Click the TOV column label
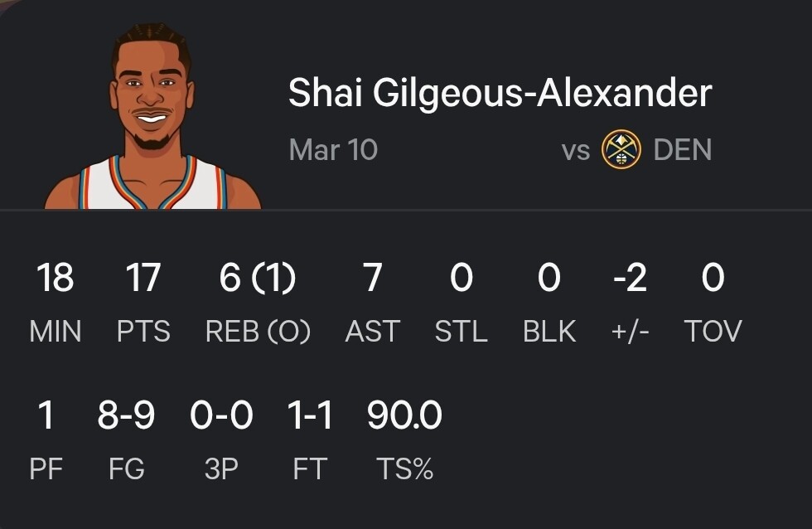812x529 pixels. [x=713, y=332]
